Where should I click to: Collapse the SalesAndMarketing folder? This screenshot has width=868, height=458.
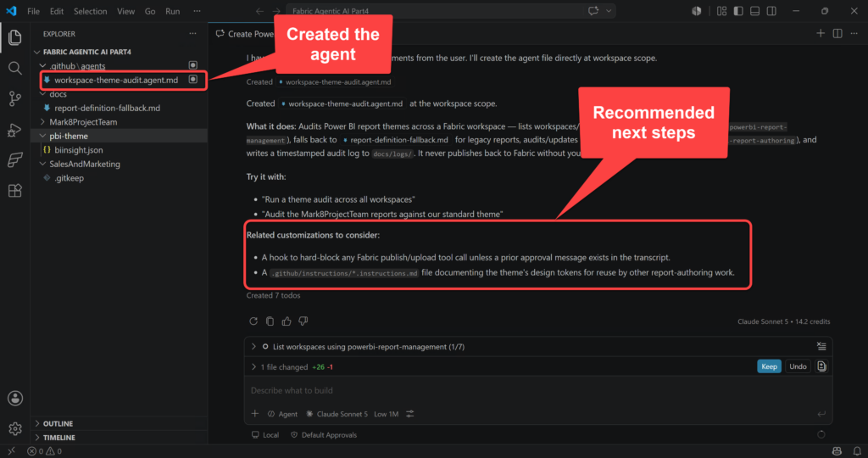(42, 164)
